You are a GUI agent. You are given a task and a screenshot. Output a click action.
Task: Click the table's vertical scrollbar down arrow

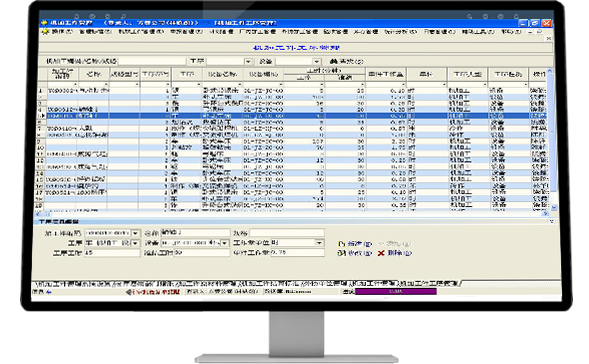(554, 207)
